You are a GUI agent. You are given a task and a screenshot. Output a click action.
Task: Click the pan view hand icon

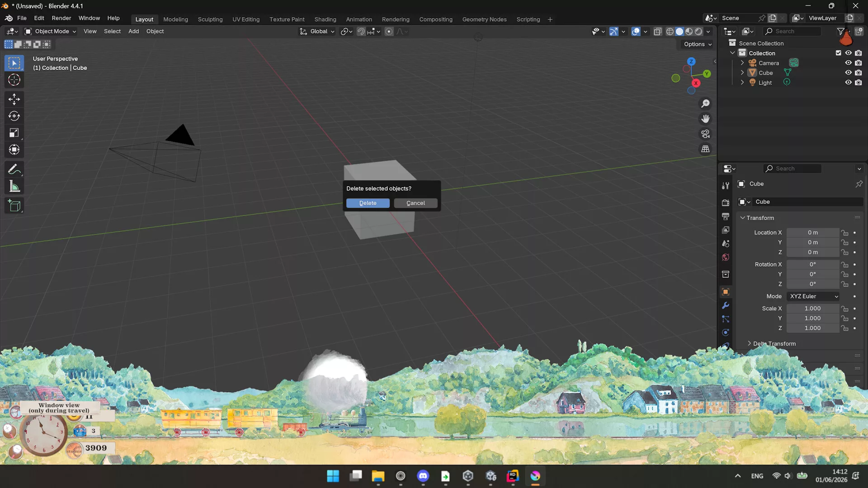[x=705, y=119]
